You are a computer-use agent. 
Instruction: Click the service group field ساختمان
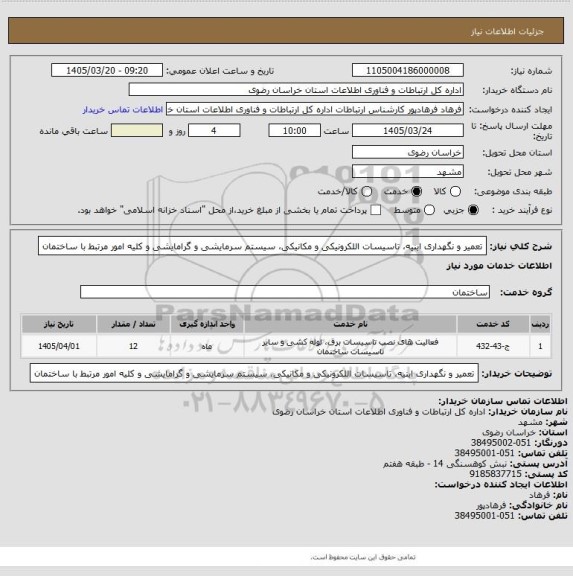pyautogui.click(x=285, y=292)
